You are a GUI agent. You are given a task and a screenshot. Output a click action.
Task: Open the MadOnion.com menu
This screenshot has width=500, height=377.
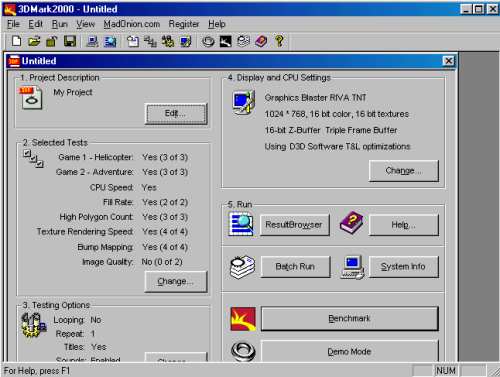(131, 24)
